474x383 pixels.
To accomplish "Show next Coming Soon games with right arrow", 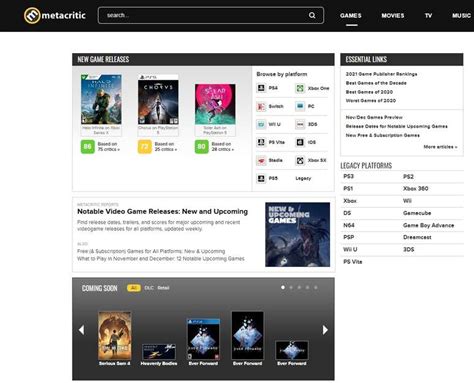I will [x=325, y=330].
